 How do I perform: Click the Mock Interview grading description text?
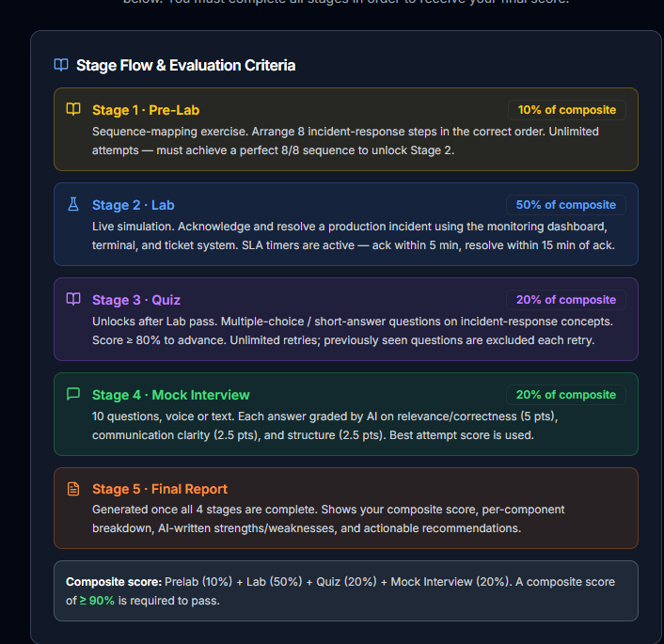pyautogui.click(x=324, y=426)
